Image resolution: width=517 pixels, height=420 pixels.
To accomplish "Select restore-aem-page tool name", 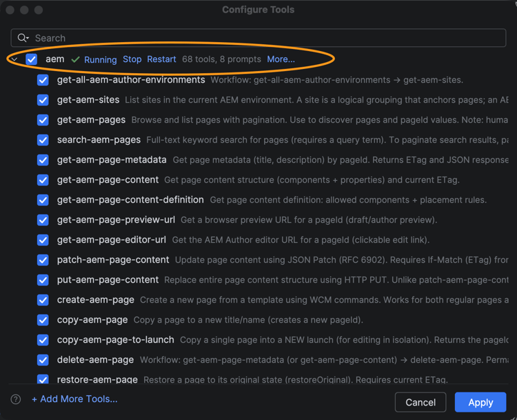I will point(97,380).
